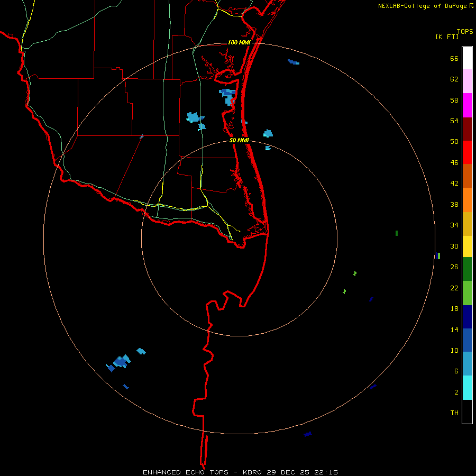Click the large blue echo cluster in southwest
The width and height of the screenshot is (476, 476).
(121, 362)
